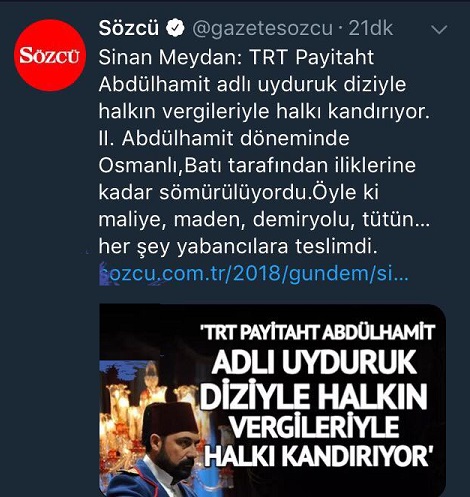The width and height of the screenshot is (470, 497).
Task: Click the ADLI UYDURUK headline text
Action: 314,362
